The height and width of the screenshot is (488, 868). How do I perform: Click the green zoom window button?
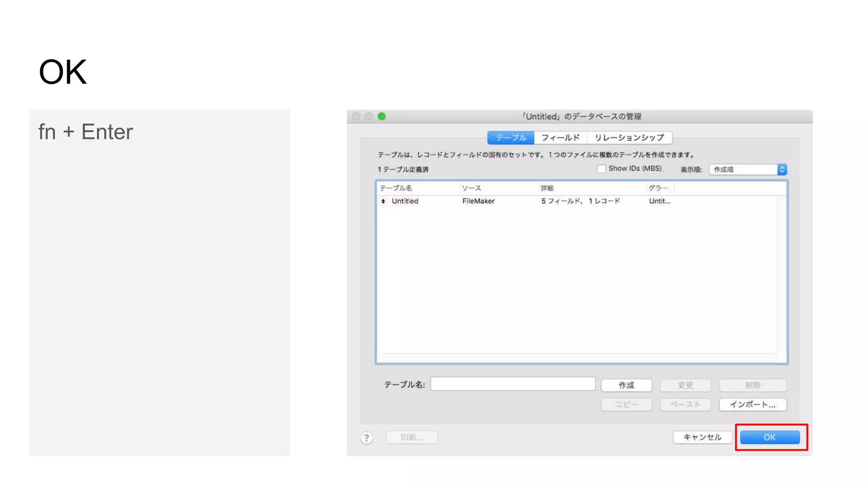point(381,116)
